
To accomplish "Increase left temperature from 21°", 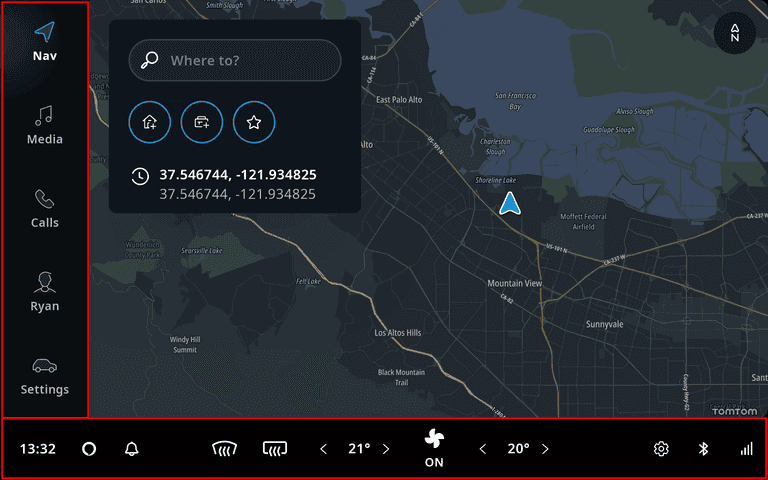I will 386,449.
